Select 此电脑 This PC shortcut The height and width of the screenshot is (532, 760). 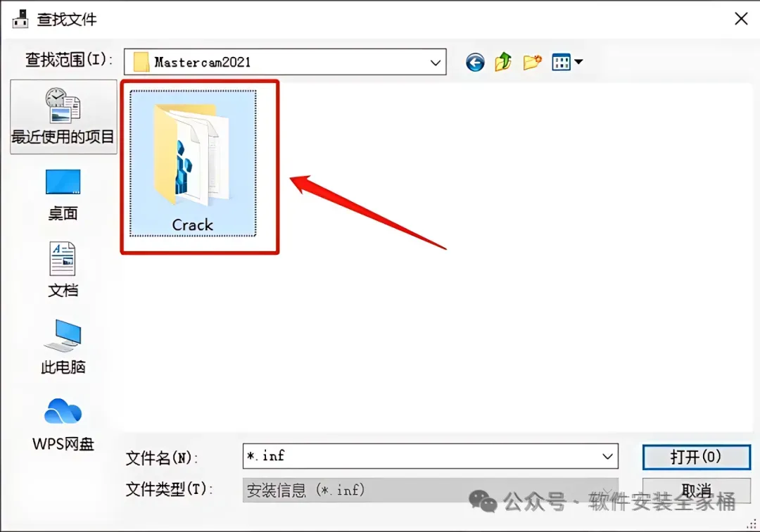pyautogui.click(x=63, y=347)
